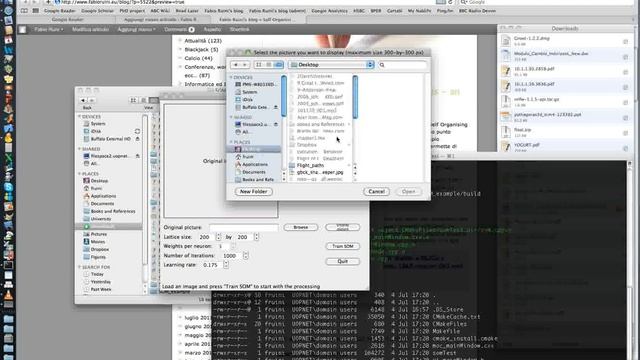Click the Open button in file dialog
Screen dimensions: 640x360
[409, 191]
